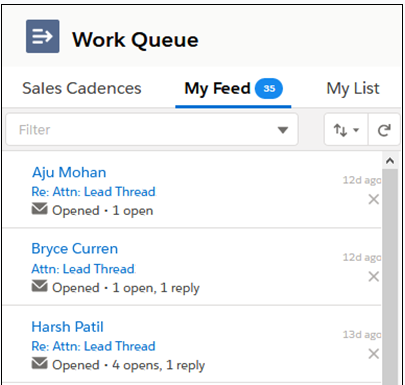The width and height of the screenshot is (405, 385).
Task: Open Bryce Curren's lead record
Action: point(75,249)
